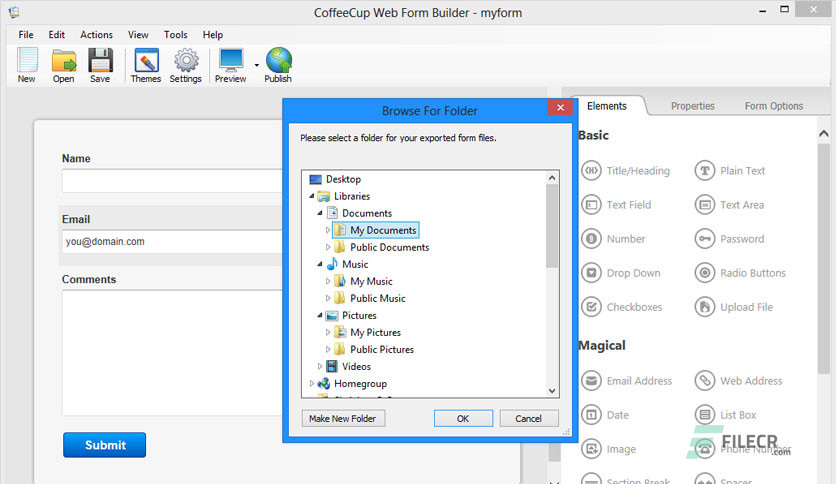Click into the Email input field
The height and width of the screenshot is (484, 836).
coord(172,241)
